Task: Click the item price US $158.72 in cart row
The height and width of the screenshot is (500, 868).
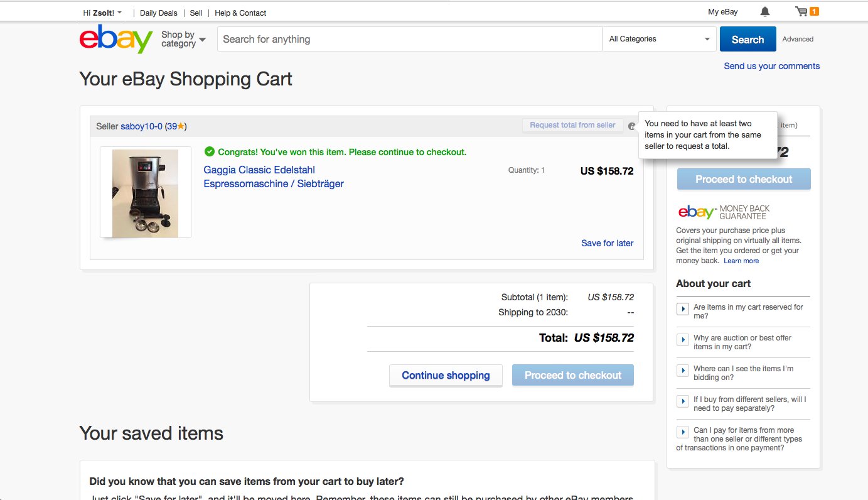Action: 607,171
